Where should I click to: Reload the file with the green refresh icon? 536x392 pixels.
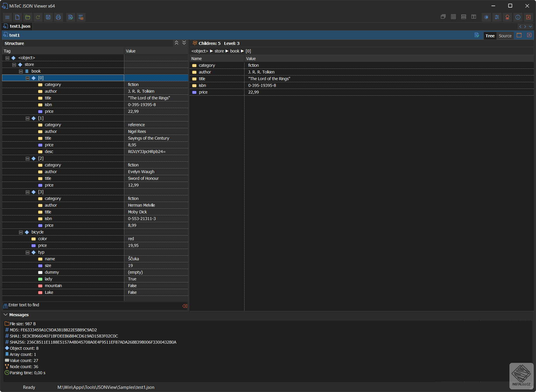[38, 17]
